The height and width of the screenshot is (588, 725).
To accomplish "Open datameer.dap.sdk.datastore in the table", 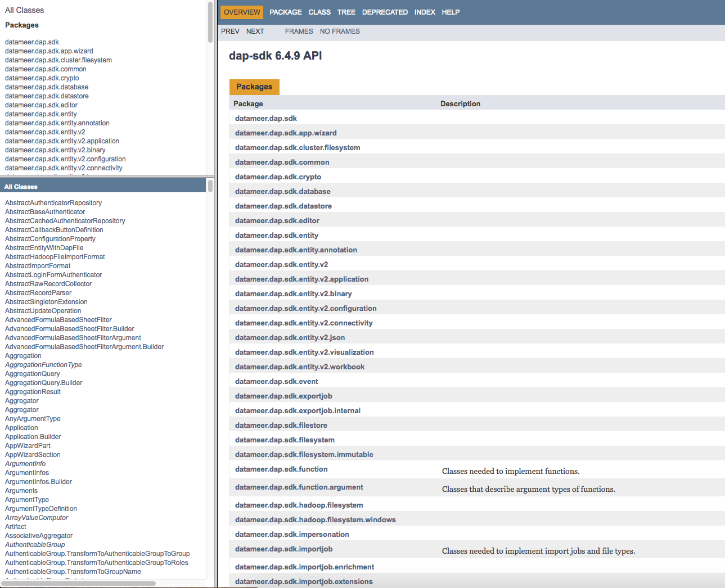I will pyautogui.click(x=283, y=206).
